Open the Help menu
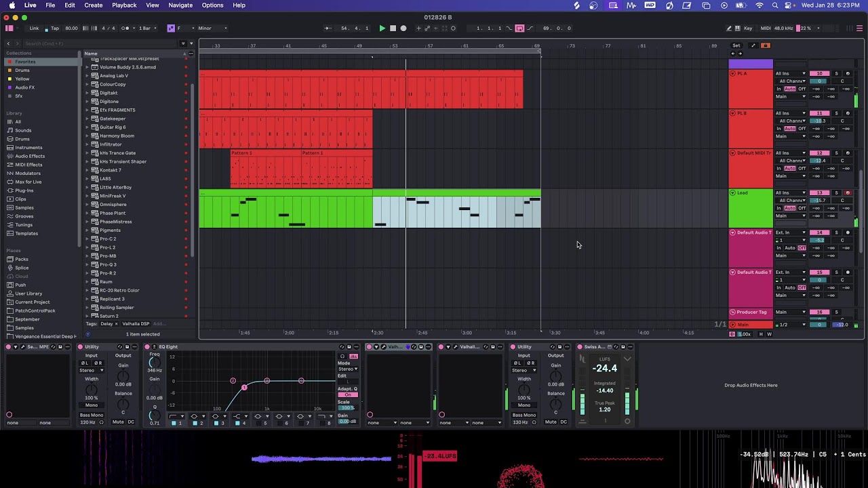 tap(239, 5)
